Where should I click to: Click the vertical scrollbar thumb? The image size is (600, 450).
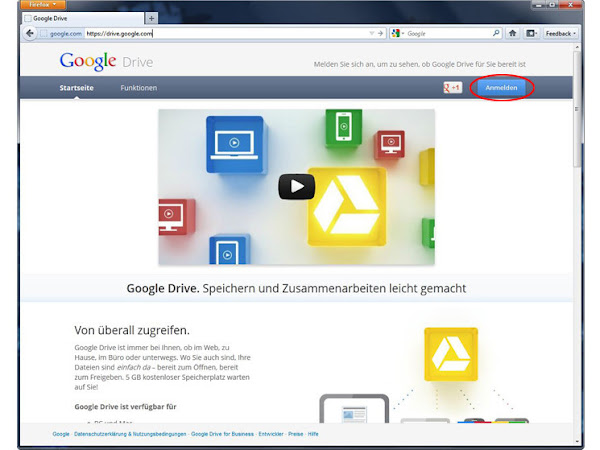point(577,109)
